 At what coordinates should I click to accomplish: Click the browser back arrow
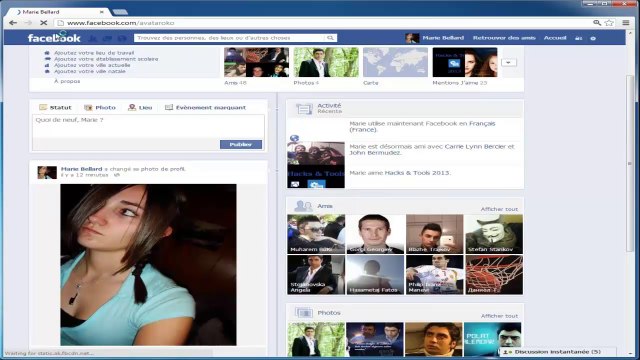(x=13, y=23)
